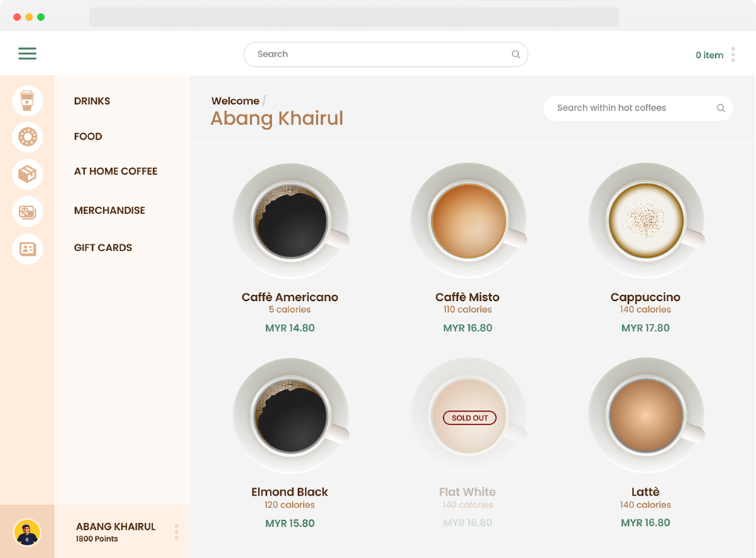Open the DRINKS category
The height and width of the screenshot is (558, 756).
click(92, 101)
